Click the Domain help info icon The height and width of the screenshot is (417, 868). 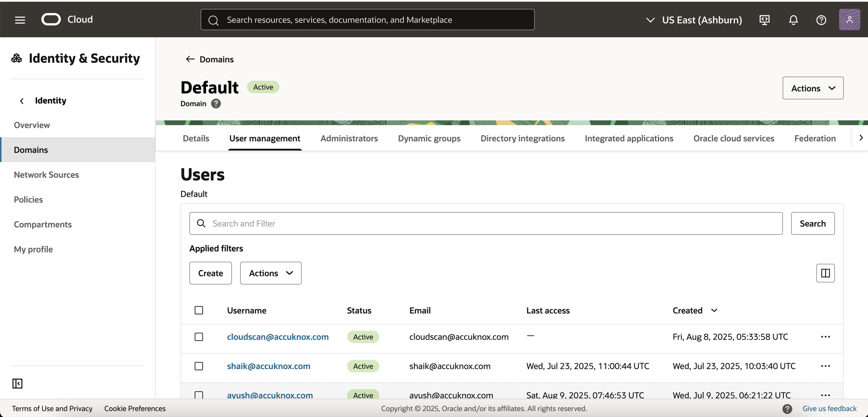[x=216, y=103]
